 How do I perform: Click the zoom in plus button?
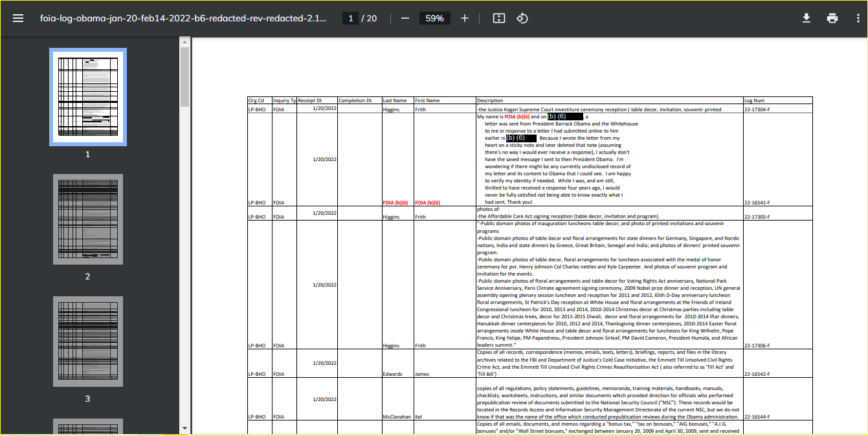464,18
